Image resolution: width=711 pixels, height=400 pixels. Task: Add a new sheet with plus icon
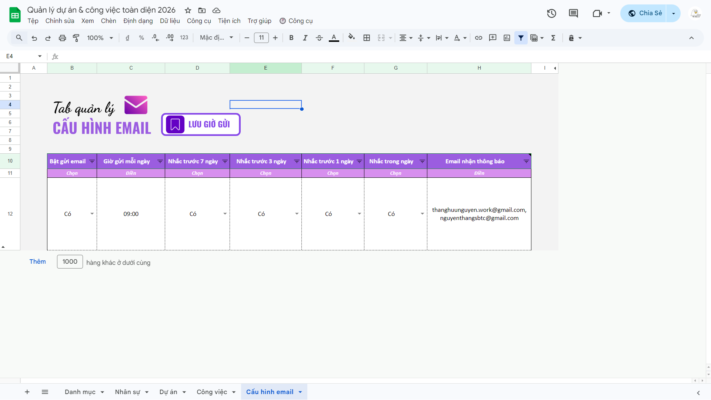point(27,392)
